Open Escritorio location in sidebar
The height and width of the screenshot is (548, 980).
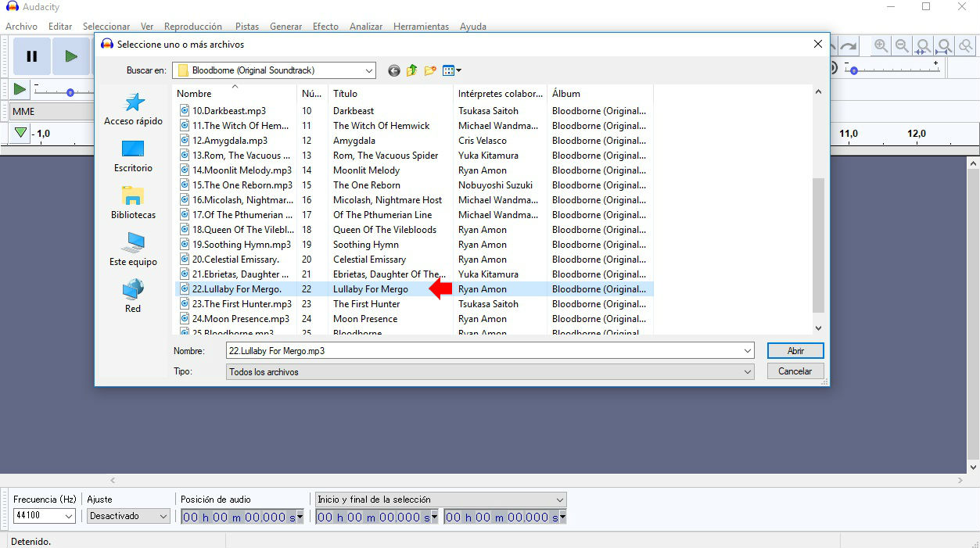click(133, 156)
